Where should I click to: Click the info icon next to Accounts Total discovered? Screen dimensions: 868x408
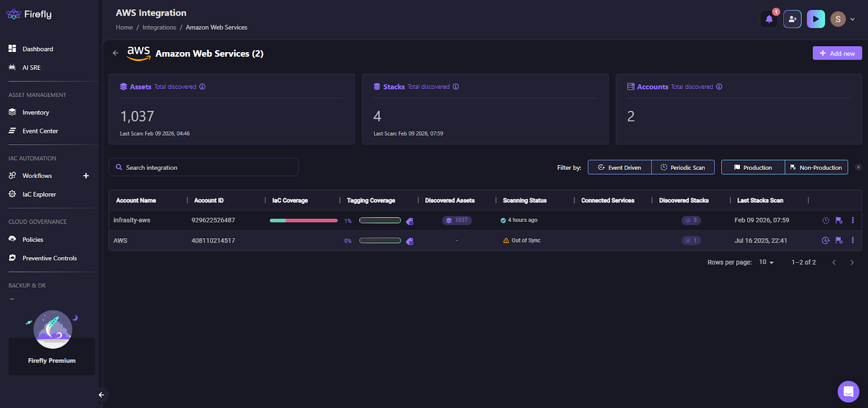point(719,87)
